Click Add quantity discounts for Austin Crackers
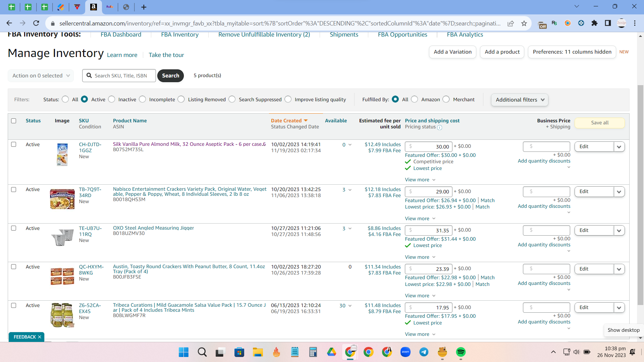 [x=544, y=283]
